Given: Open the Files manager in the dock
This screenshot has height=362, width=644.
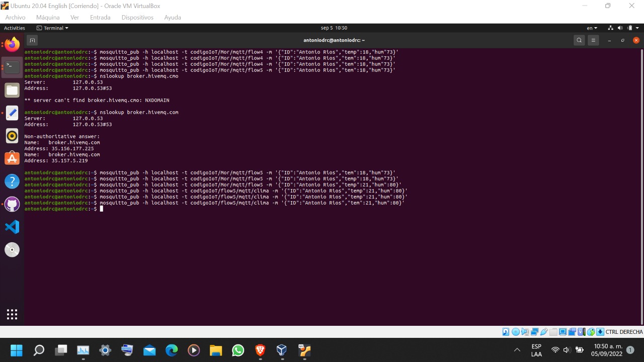Looking at the screenshot, I should pyautogui.click(x=12, y=90).
